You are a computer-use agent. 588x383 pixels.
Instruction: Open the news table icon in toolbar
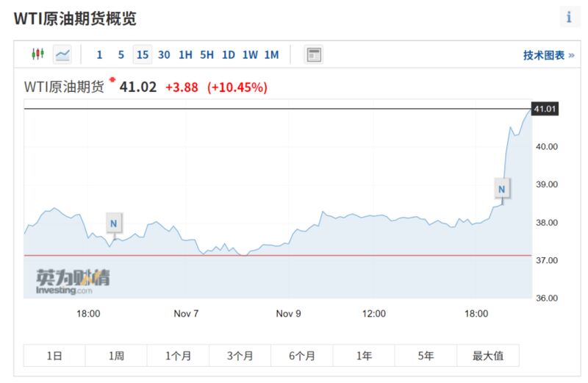click(x=314, y=54)
